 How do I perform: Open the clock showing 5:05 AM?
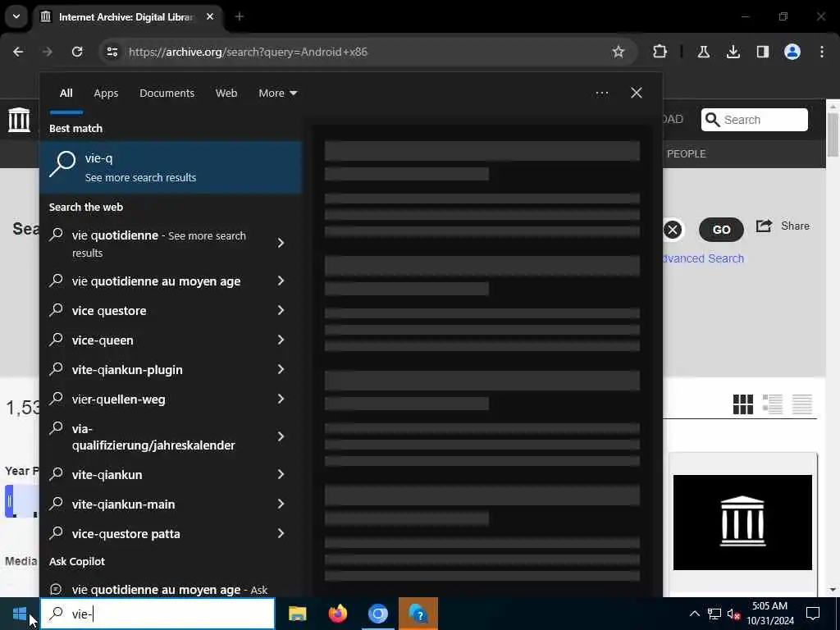pyautogui.click(x=769, y=614)
